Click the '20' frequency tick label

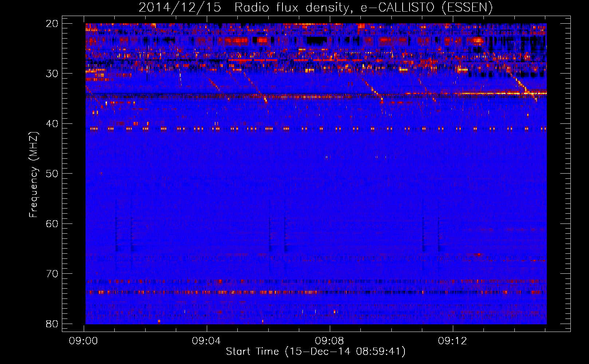click(x=52, y=24)
